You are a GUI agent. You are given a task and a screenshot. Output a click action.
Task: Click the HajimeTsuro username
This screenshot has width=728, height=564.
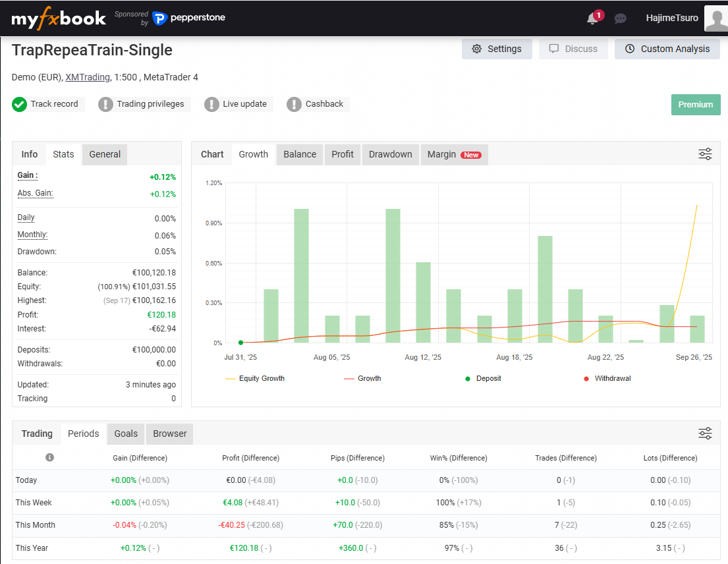[x=672, y=18]
